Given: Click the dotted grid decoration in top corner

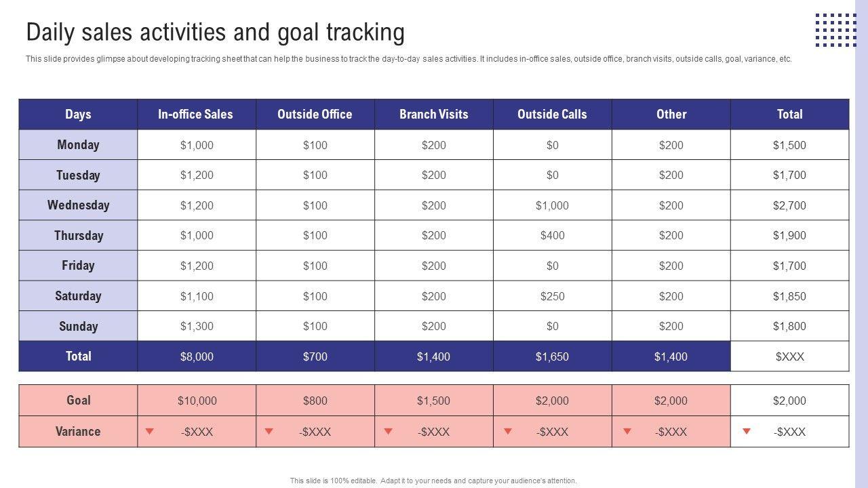Looking at the screenshot, I should pyautogui.click(x=835, y=30).
